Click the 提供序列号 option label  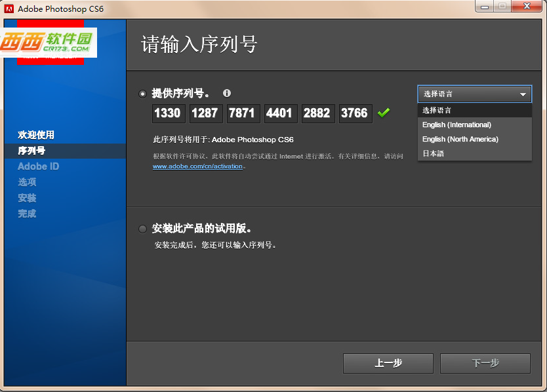coord(180,93)
